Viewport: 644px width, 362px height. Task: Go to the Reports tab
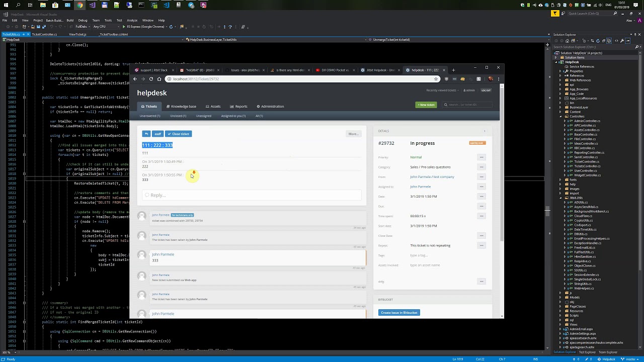(238, 107)
